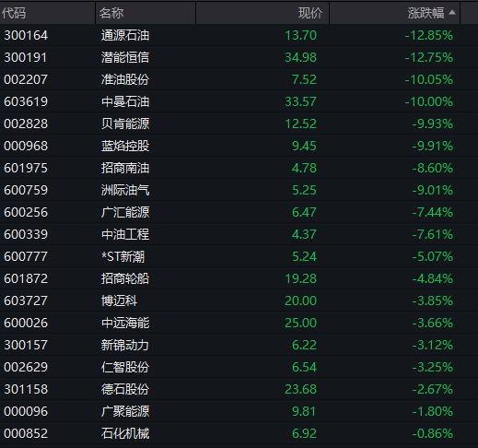Select stock code 300191
This screenshot has height=448, width=478.
pyautogui.click(x=25, y=57)
